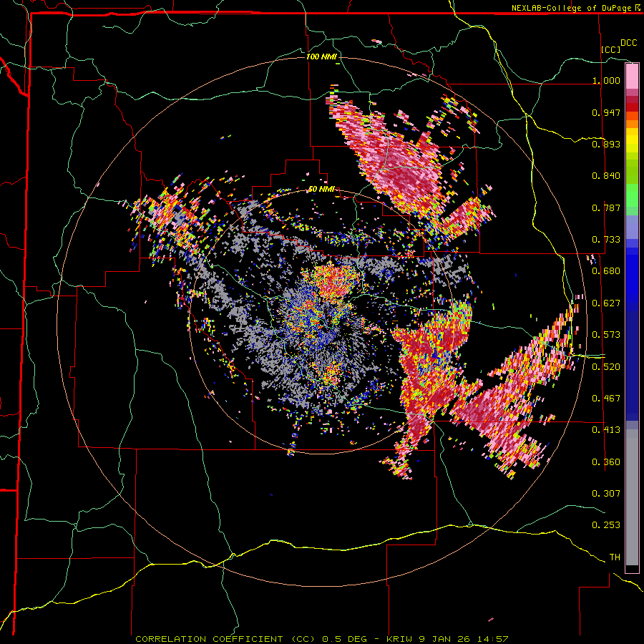
Task: Click the 0.467 value on the color scale
Action: point(606,398)
